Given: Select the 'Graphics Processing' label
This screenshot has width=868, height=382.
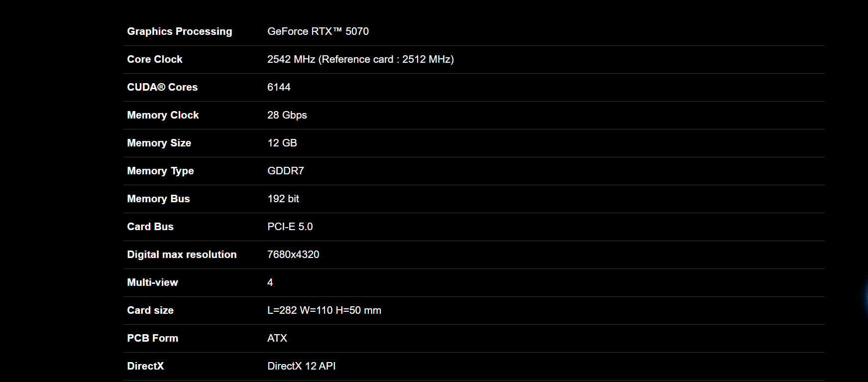Looking at the screenshot, I should coord(180,31).
